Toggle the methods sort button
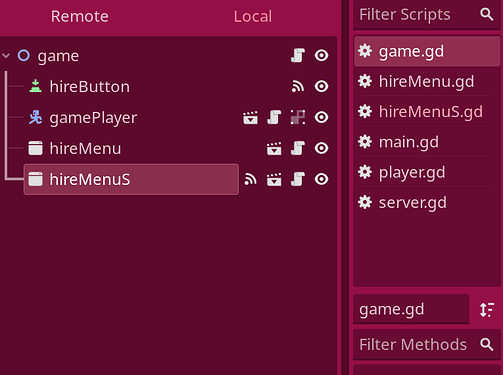The height and width of the screenshot is (375, 503). [487, 310]
